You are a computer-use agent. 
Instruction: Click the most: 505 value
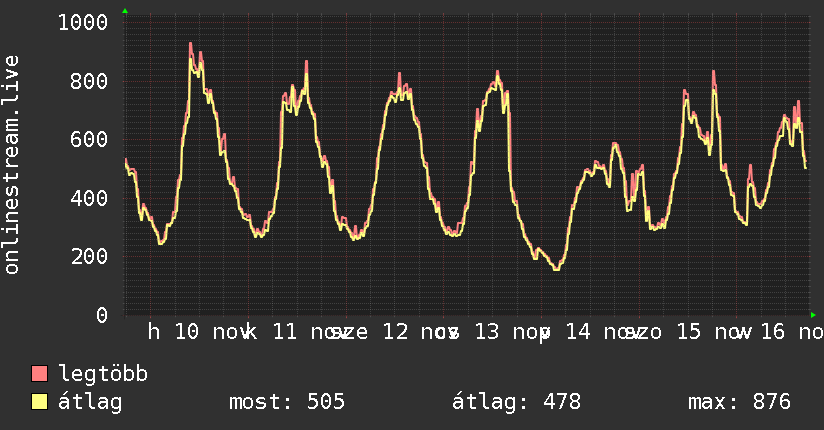[x=287, y=402]
